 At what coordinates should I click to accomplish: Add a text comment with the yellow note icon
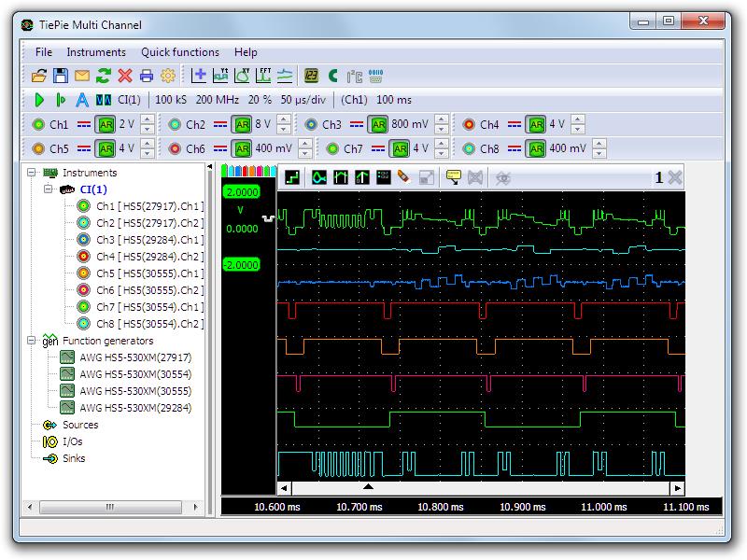click(453, 177)
